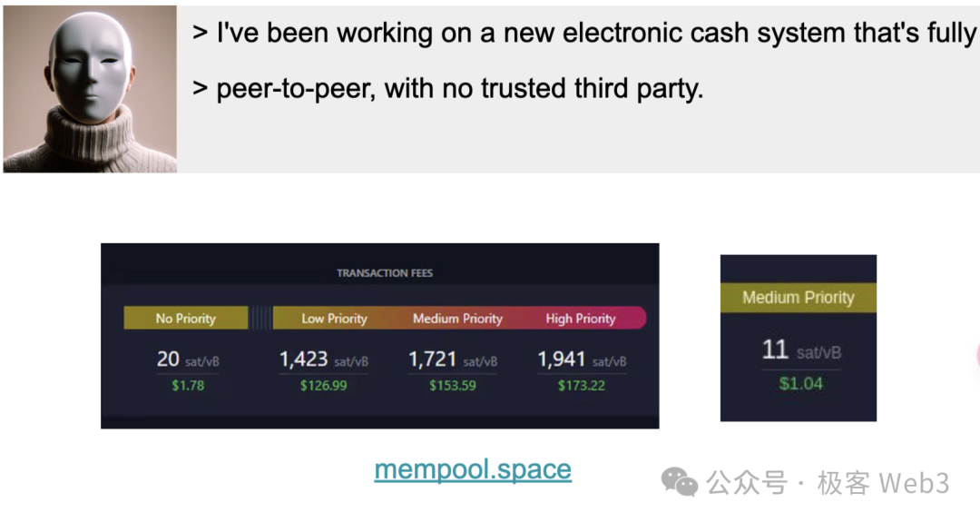Open the mempool.space link
Image resolution: width=980 pixels, height=522 pixels.
[473, 469]
